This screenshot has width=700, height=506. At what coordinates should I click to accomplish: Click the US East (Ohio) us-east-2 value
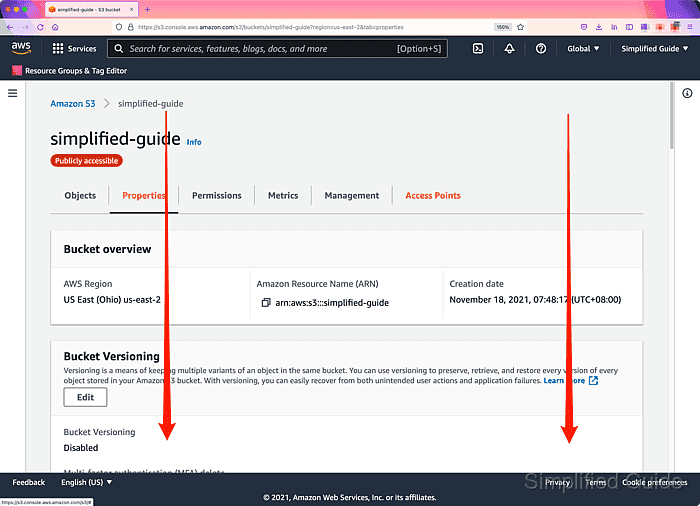pyautogui.click(x=112, y=300)
